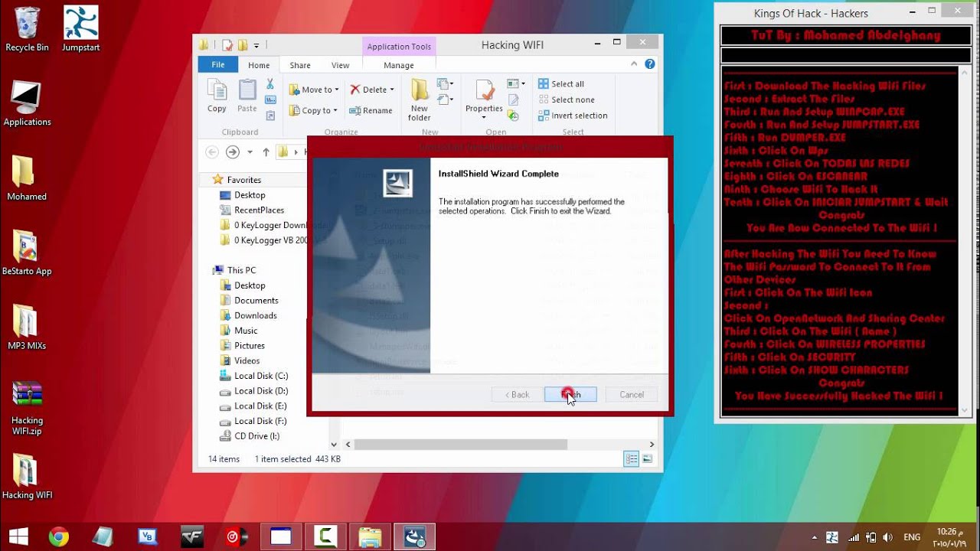Click the Edit icon in Open group
The height and width of the screenshot is (551, 980).
[x=514, y=99]
